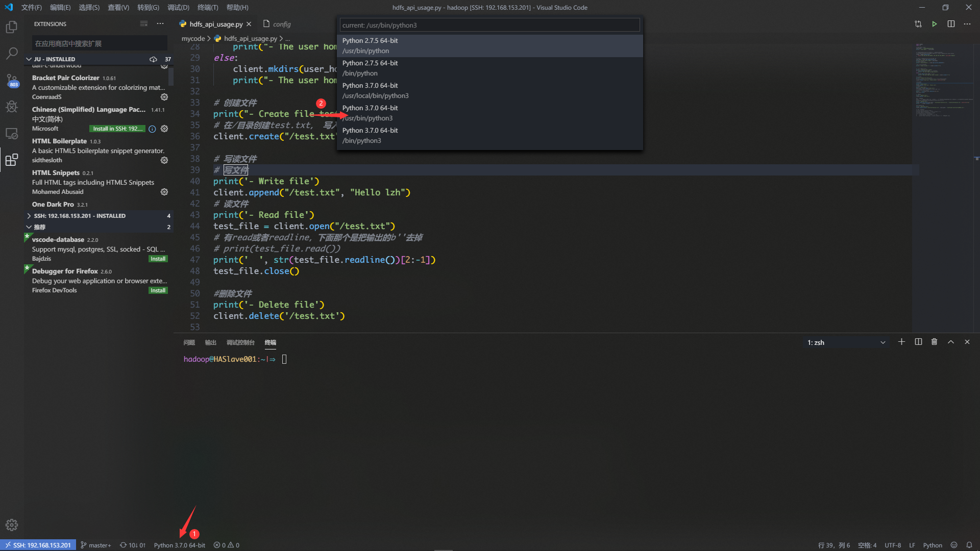
Task: Open the Search view icon
Action: [11, 53]
